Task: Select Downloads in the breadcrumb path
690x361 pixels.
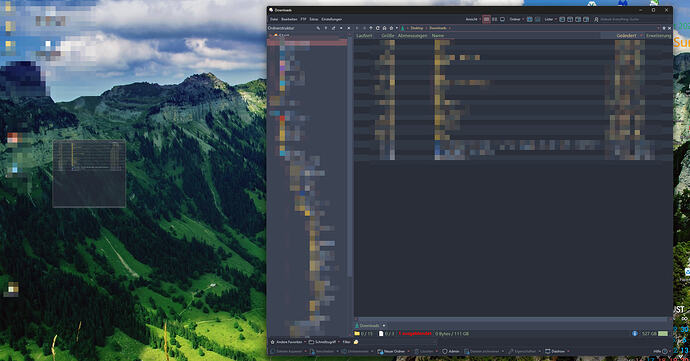Action: (438, 28)
